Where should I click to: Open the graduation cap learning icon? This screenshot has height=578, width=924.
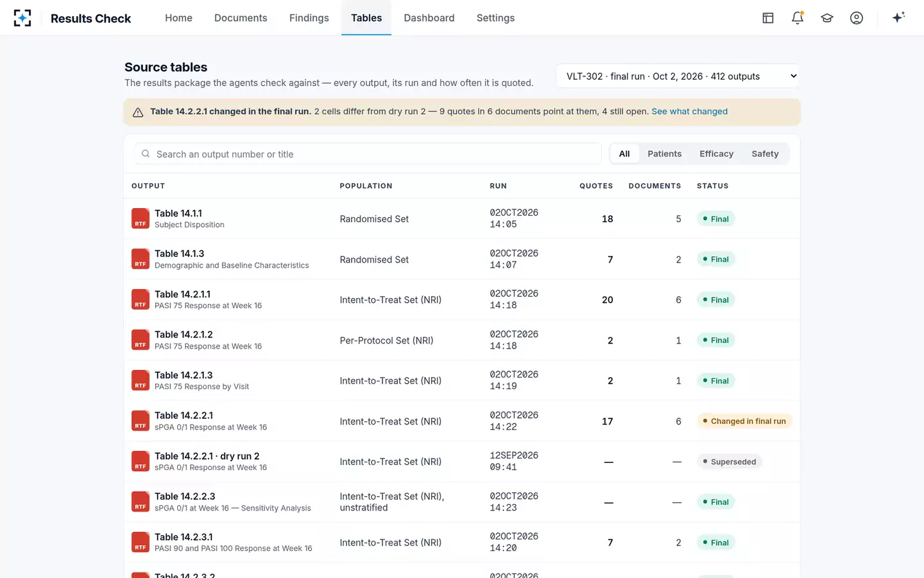tap(827, 18)
